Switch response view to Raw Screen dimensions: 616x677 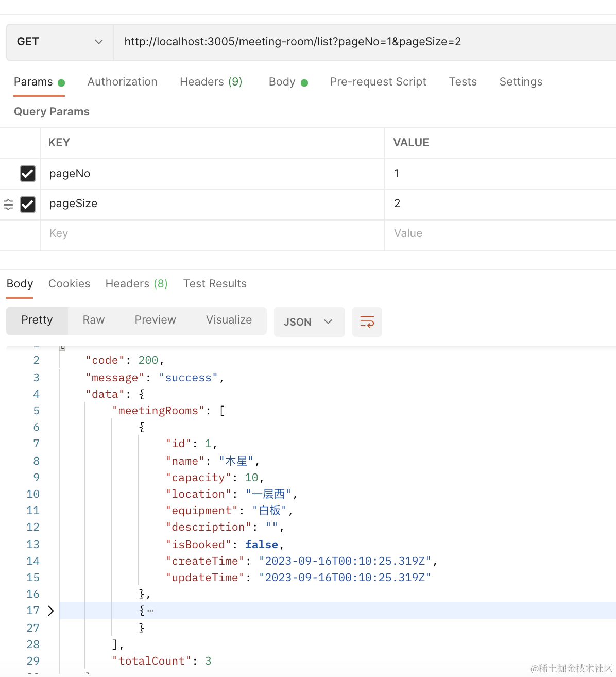(x=93, y=320)
